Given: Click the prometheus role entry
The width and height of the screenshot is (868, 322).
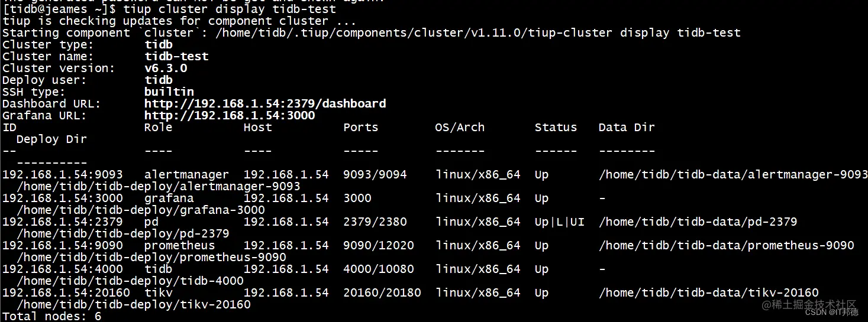Looking at the screenshot, I should point(179,246).
